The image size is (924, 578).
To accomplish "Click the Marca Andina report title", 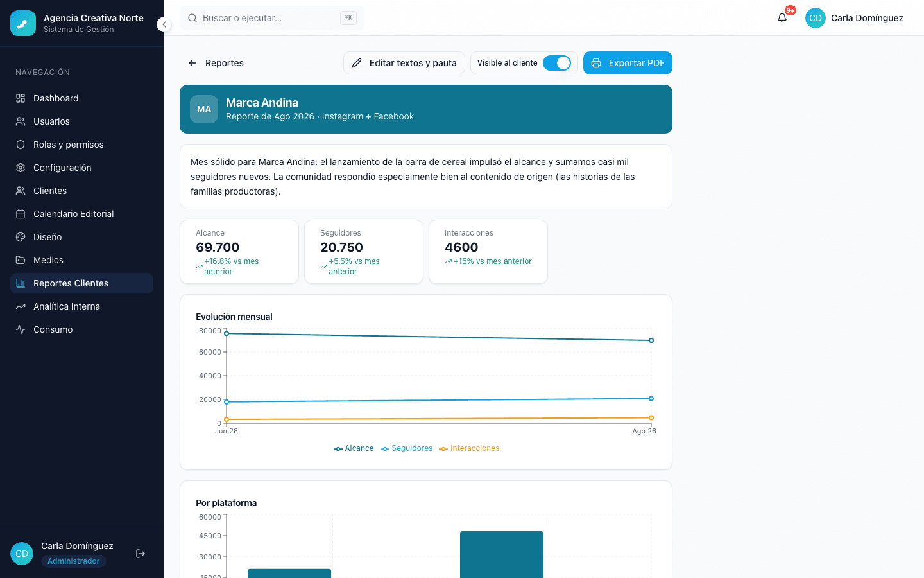I will click(262, 103).
